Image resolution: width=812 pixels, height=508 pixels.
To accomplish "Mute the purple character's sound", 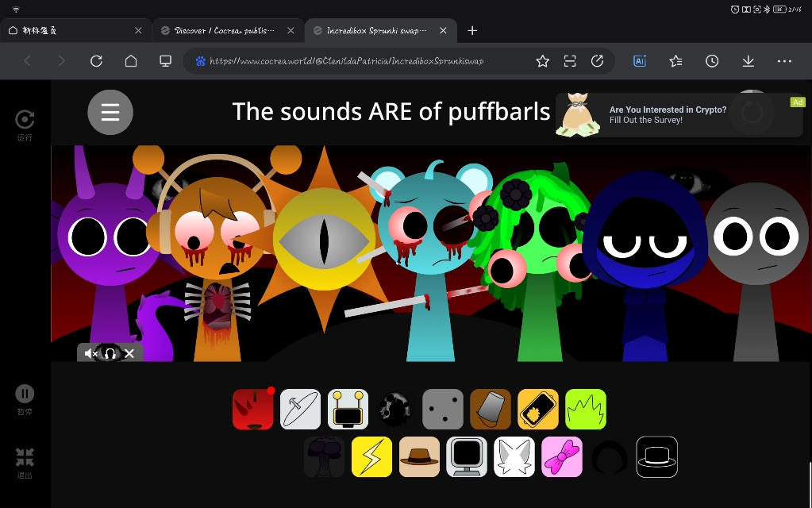I will pyautogui.click(x=90, y=353).
